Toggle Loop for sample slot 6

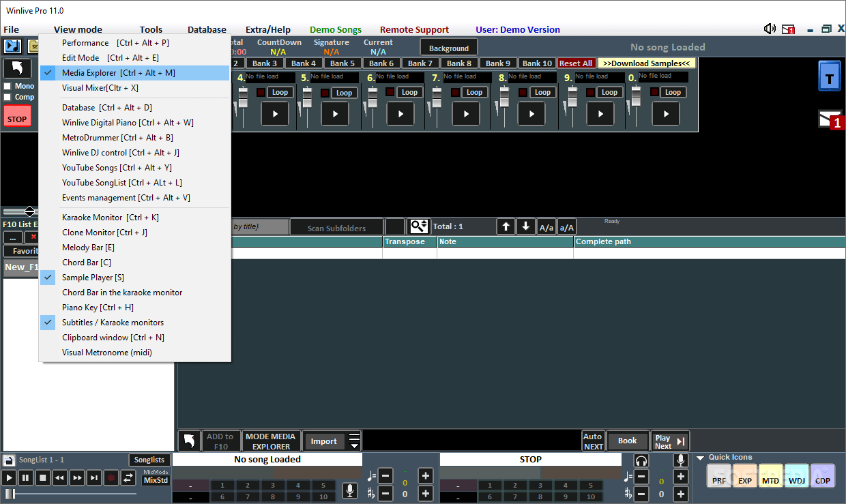(x=409, y=92)
